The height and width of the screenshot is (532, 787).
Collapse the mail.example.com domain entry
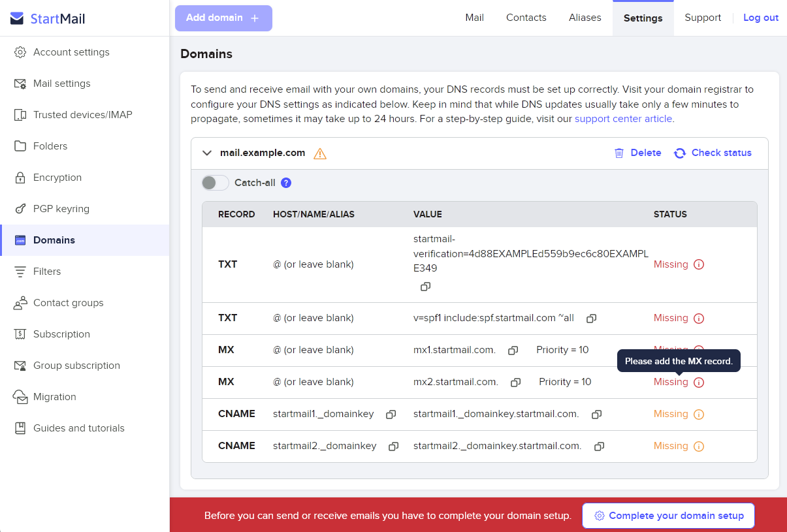207,153
